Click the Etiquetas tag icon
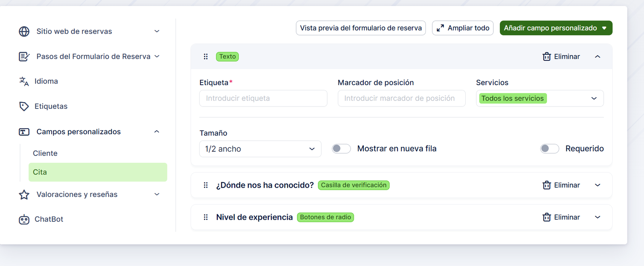This screenshot has width=644, height=266. 24,106
